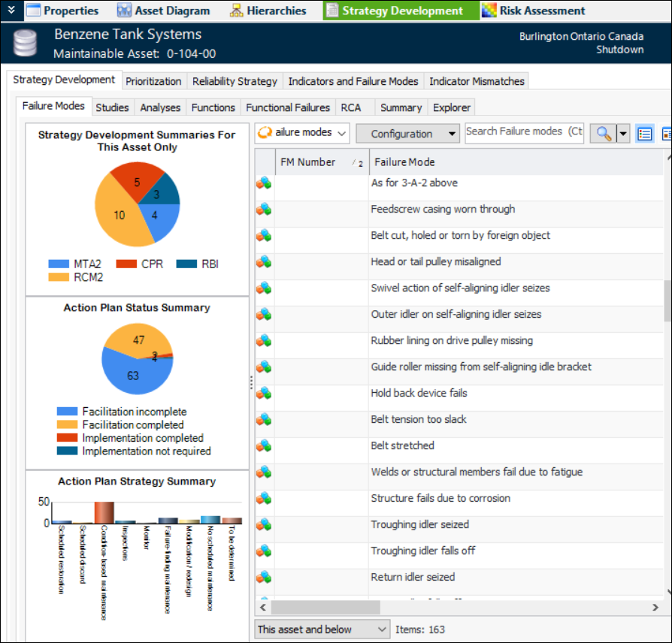The height and width of the screenshot is (643, 672).
Task: Click the icon beside Troughing idler seized
Action: 264,525
